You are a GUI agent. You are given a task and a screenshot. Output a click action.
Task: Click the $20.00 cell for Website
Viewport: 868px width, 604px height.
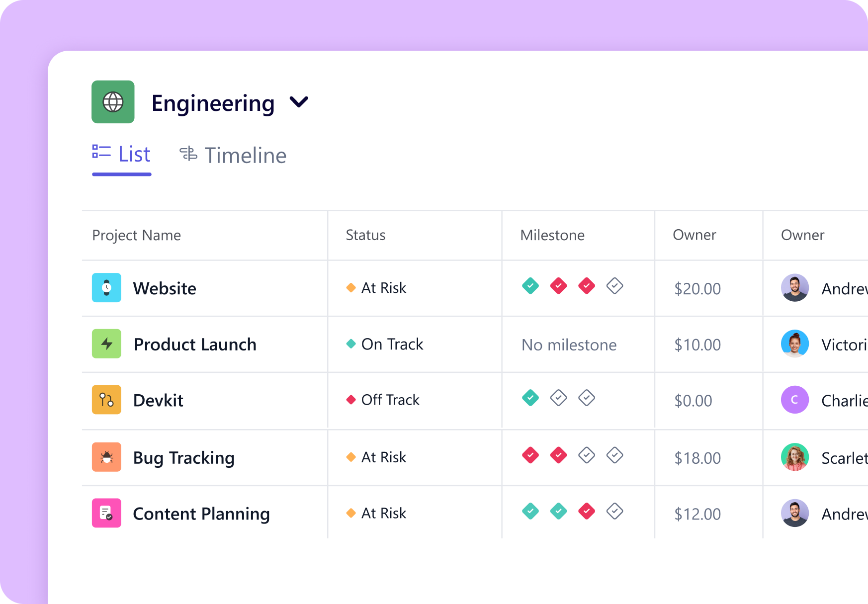click(x=697, y=289)
